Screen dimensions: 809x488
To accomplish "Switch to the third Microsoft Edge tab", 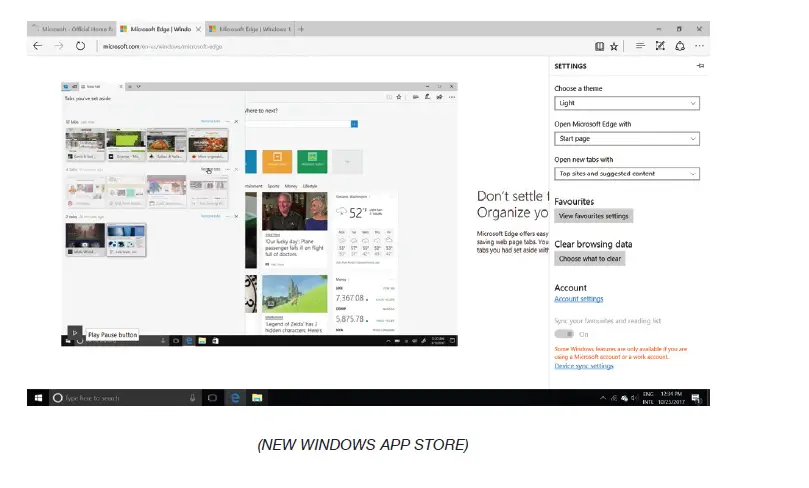I will click(250, 29).
